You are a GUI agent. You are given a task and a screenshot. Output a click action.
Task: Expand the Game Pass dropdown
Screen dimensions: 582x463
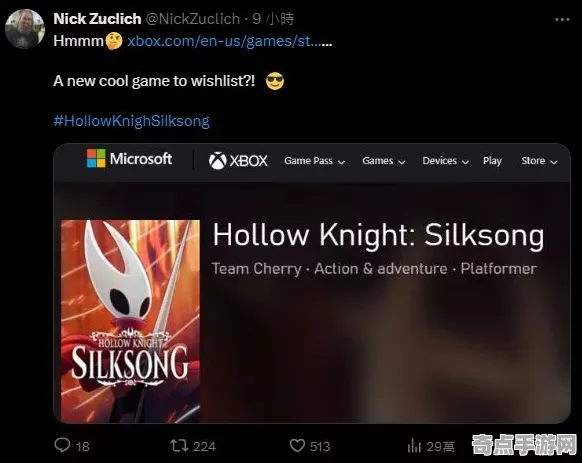click(x=315, y=161)
